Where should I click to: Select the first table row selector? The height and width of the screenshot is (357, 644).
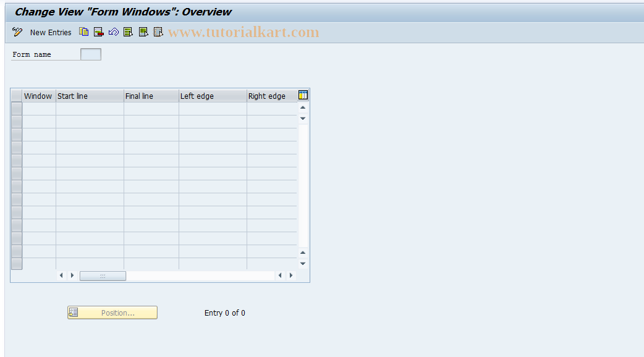(x=17, y=109)
